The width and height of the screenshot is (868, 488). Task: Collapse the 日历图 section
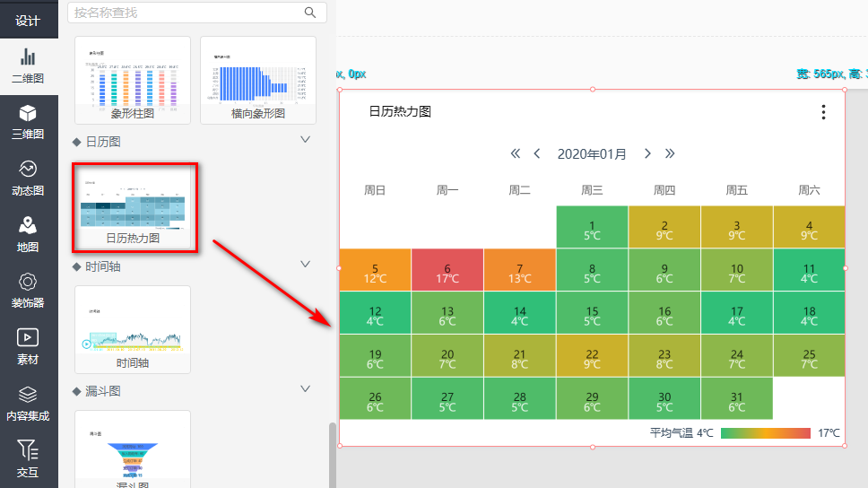(305, 140)
